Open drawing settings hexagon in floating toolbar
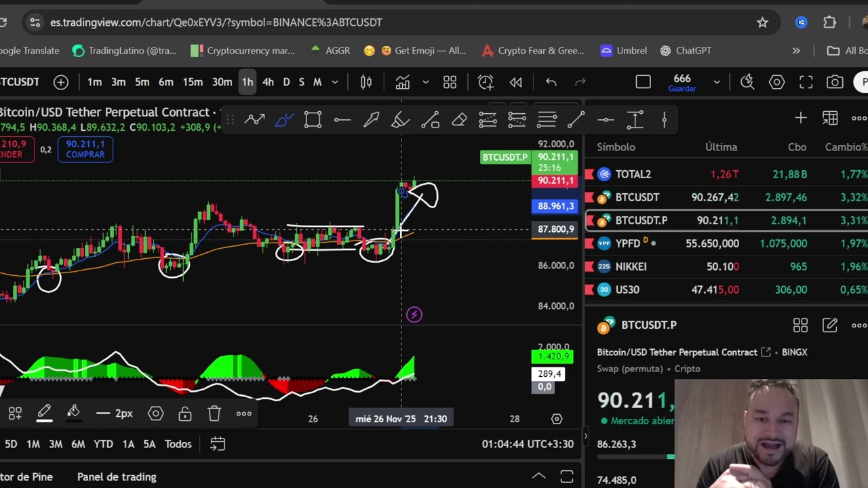This screenshot has width=868, height=488. click(156, 413)
